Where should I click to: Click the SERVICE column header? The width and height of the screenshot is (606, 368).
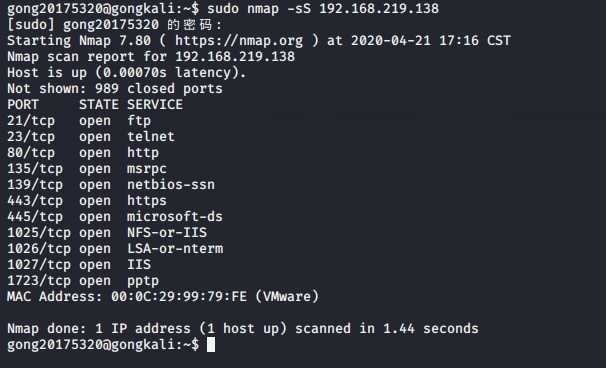pyautogui.click(x=155, y=104)
